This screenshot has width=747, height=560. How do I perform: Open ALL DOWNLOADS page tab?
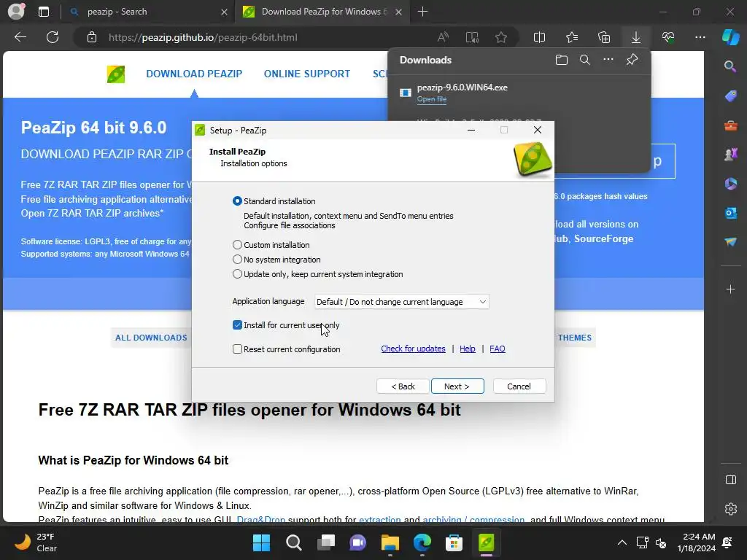pyautogui.click(x=151, y=338)
